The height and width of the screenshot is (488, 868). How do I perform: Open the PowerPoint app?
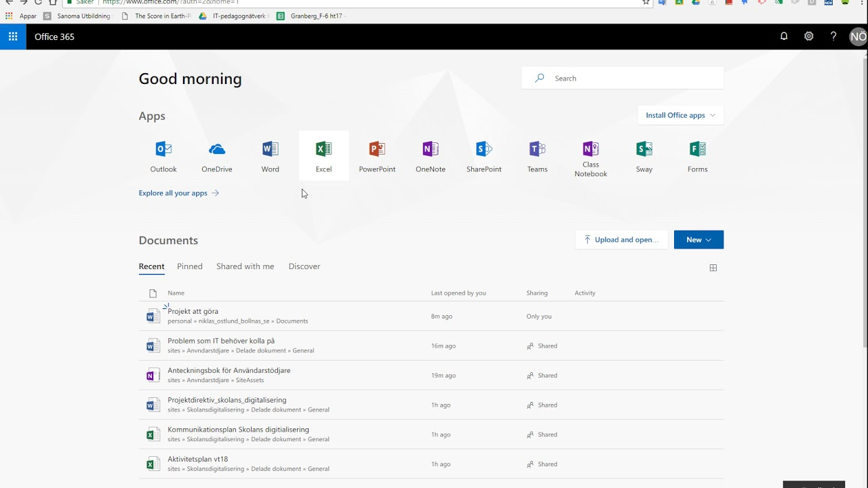(x=377, y=156)
